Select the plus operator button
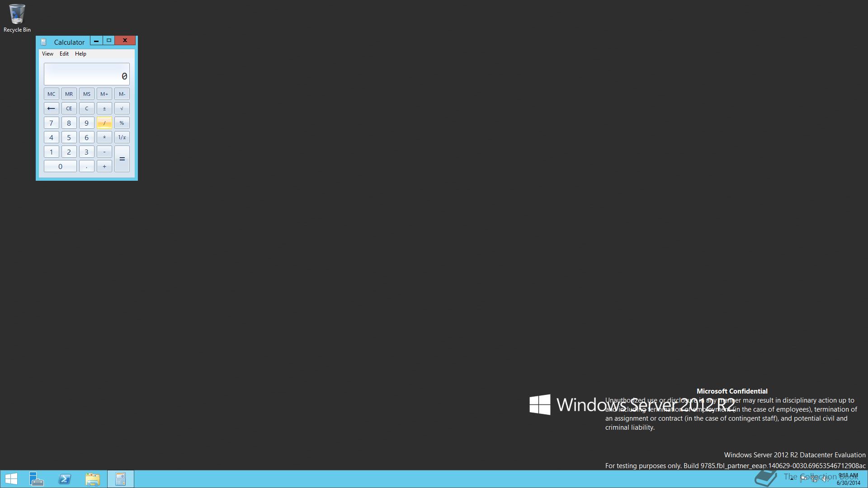Screen dimensions: 868x488 point(104,166)
